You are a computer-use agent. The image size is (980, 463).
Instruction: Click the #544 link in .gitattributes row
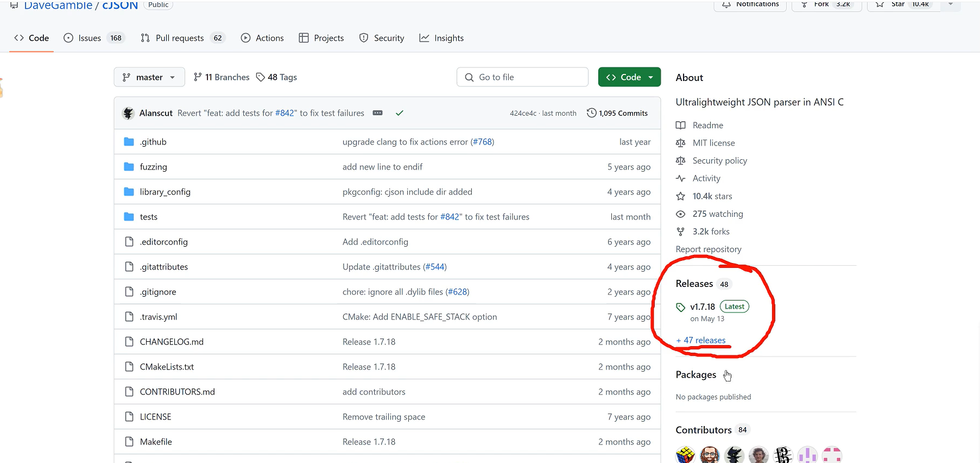[x=435, y=267]
